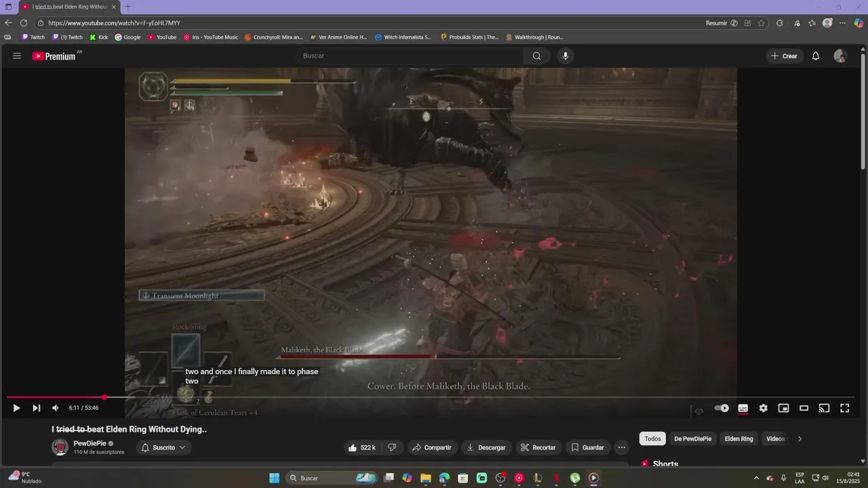Switch to theater mode
The height and width of the screenshot is (488, 868).
(804, 408)
